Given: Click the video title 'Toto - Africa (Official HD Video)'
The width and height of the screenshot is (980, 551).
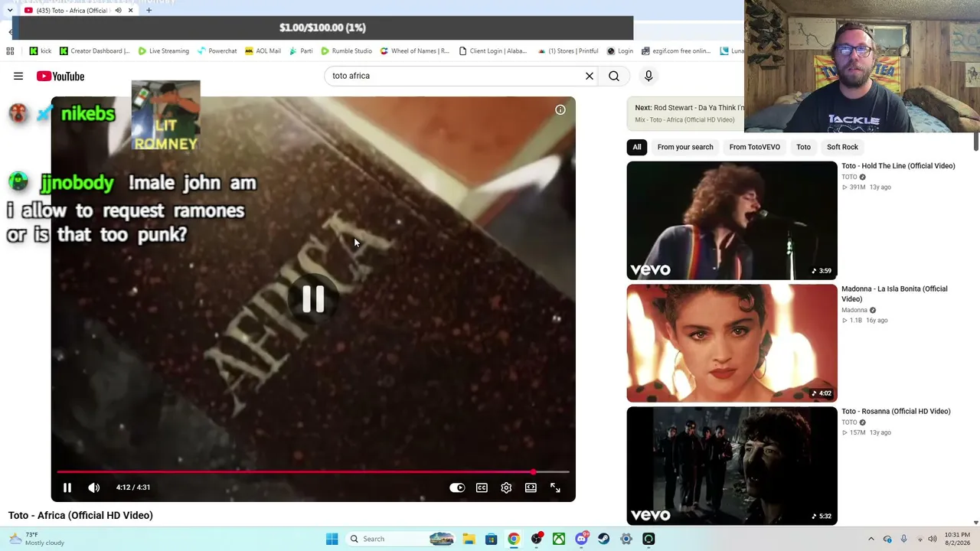Looking at the screenshot, I should pos(80,516).
